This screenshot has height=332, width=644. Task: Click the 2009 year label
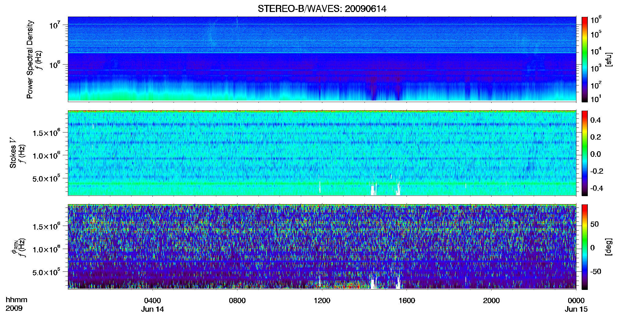[14, 308]
